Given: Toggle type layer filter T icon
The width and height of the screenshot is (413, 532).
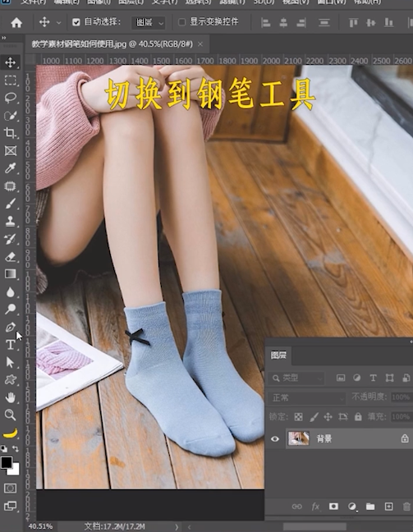Looking at the screenshot, I should click(x=373, y=378).
